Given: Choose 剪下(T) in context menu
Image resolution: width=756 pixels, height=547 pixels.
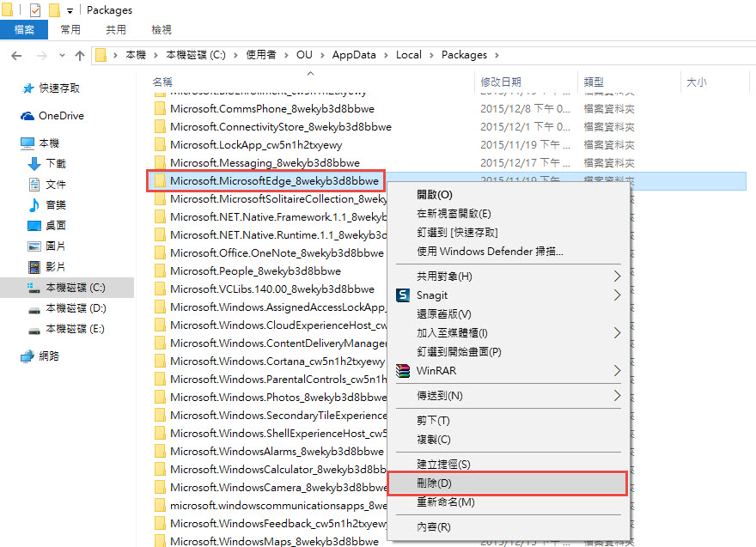Looking at the screenshot, I should pos(509,421).
